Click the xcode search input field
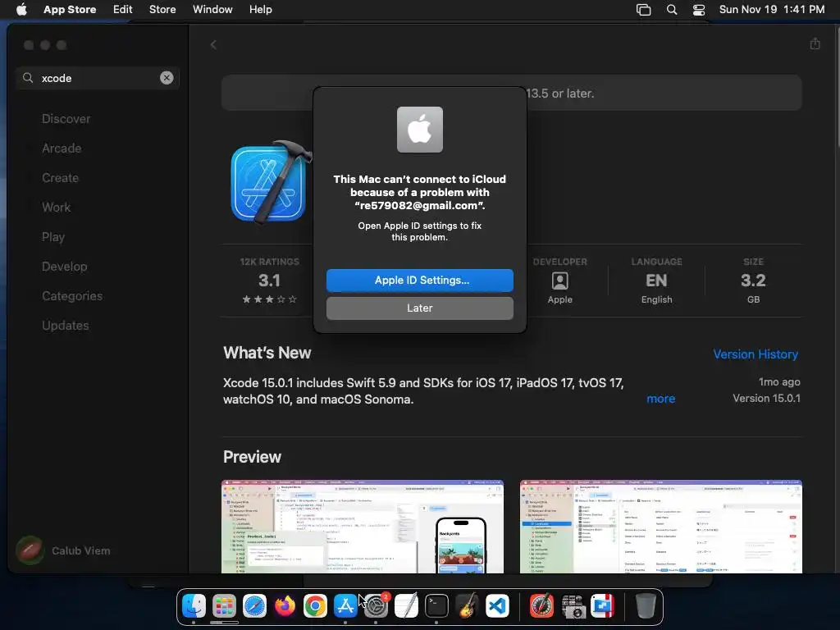Screen dimensions: 840x630 click(x=97, y=78)
